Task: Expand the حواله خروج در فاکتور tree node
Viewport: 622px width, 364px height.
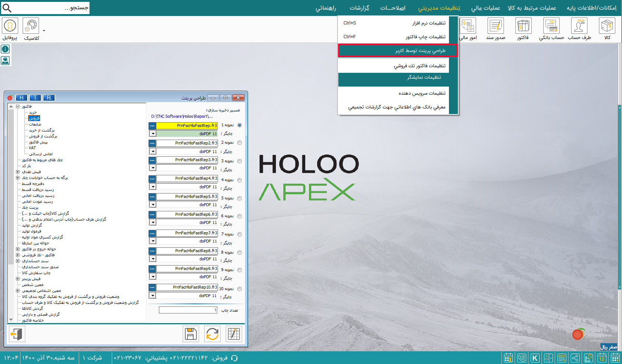Action: click(17, 249)
